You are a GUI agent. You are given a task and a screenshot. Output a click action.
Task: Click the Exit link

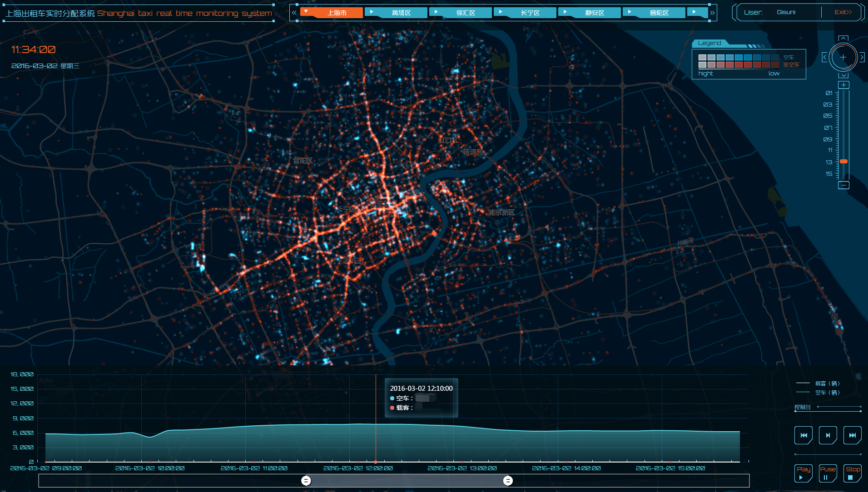pyautogui.click(x=843, y=12)
